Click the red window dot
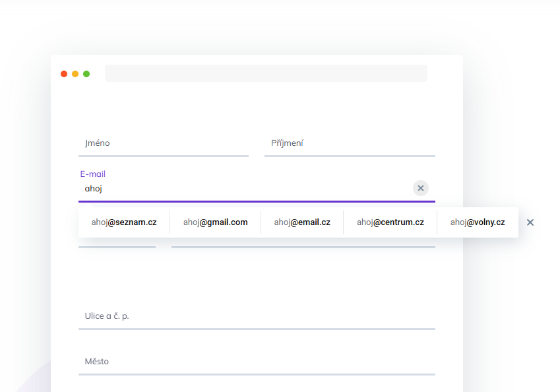This screenshot has height=392, width=560. (64, 74)
